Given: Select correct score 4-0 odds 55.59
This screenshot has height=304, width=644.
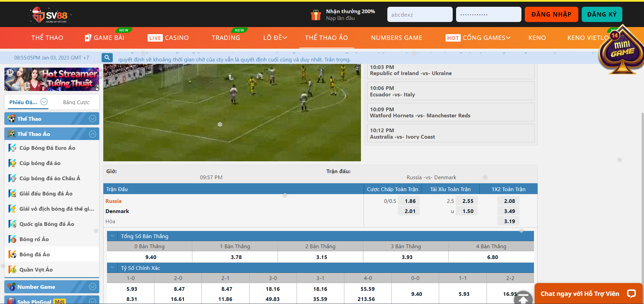Looking at the screenshot, I should coord(367,289).
